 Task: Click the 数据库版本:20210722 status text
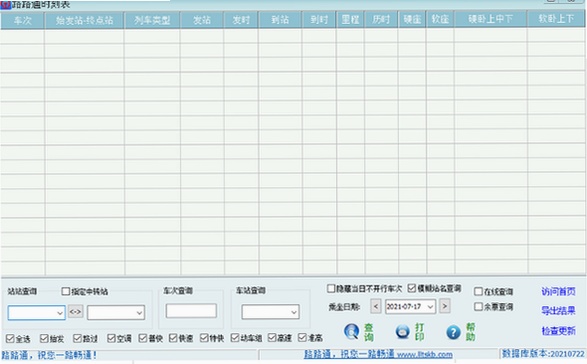[x=543, y=354]
